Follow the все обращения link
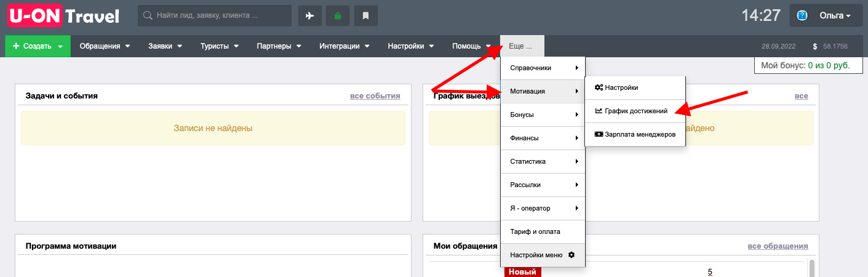 click(778, 246)
